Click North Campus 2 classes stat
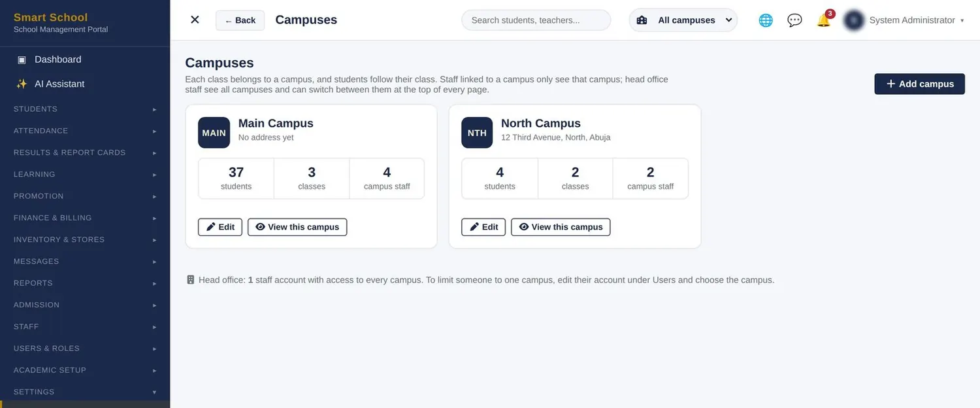This screenshot has height=408, width=980. [x=575, y=178]
